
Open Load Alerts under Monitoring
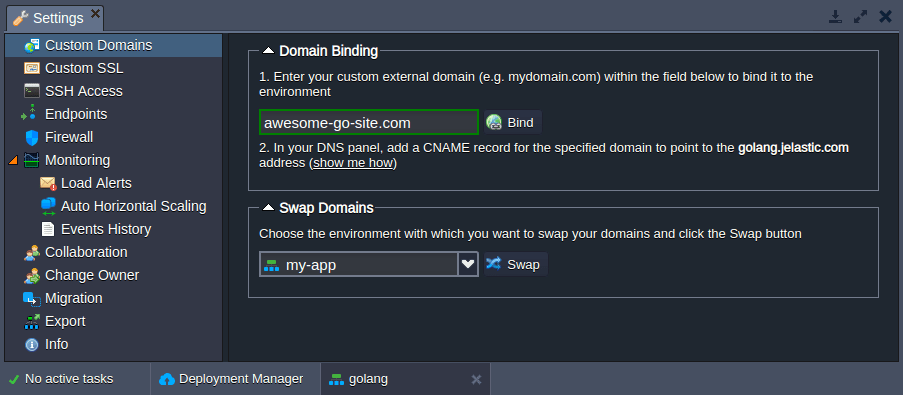point(113,184)
